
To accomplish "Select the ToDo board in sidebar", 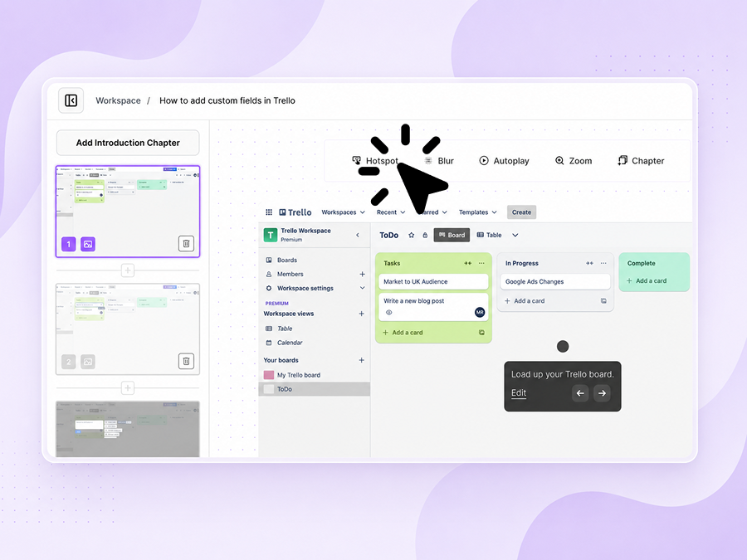I will pos(315,389).
